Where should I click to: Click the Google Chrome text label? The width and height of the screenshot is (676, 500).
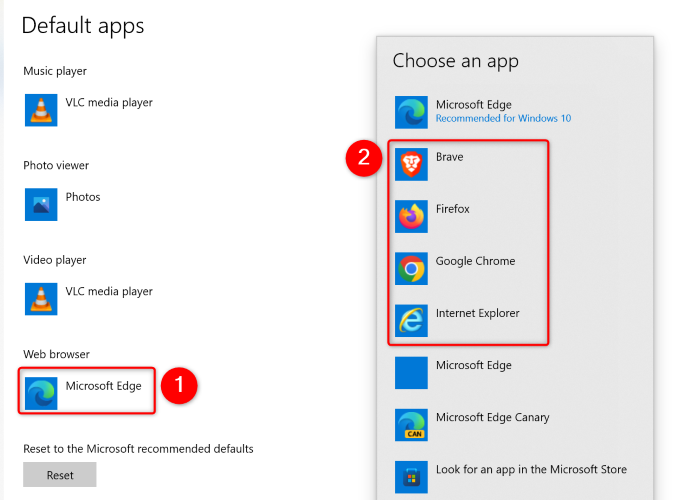pyautogui.click(x=475, y=261)
